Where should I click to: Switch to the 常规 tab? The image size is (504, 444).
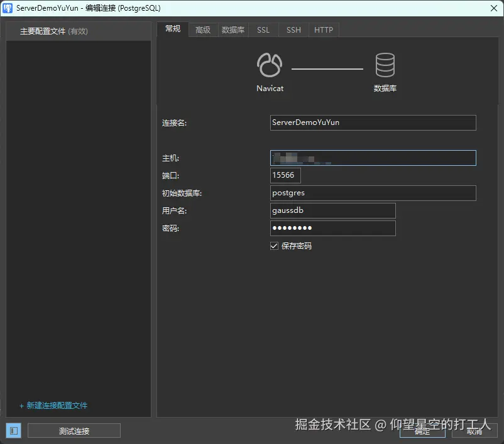pos(173,29)
